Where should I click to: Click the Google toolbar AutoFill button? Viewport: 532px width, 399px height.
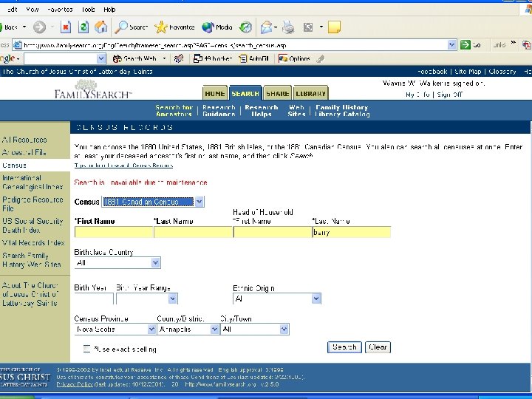pyautogui.click(x=253, y=58)
